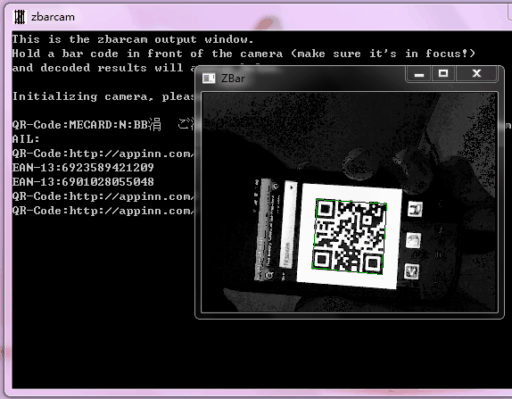Click the 'Initializing camera' console line
Viewport: 512px width, 399px height.
click(103, 96)
